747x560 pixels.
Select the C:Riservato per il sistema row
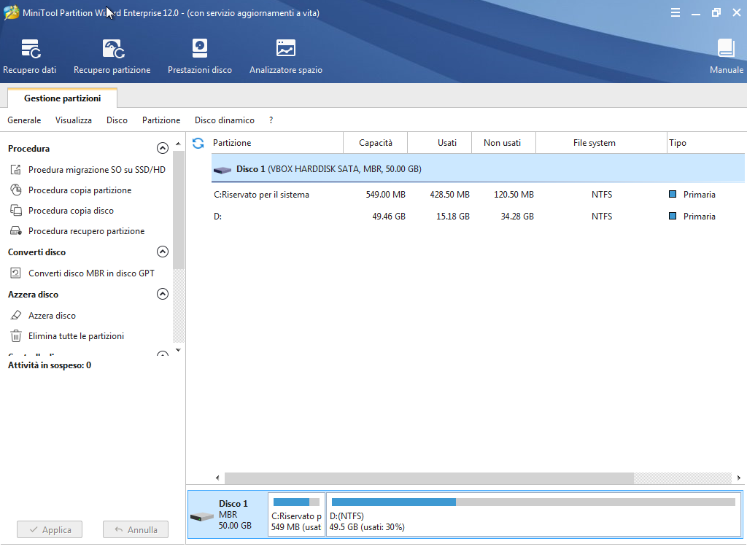[478, 194]
